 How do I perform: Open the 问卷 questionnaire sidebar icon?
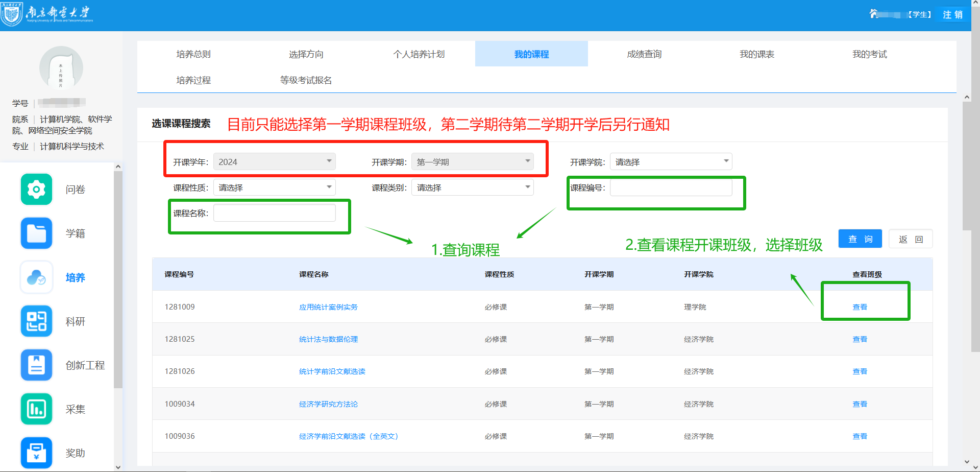click(x=36, y=190)
